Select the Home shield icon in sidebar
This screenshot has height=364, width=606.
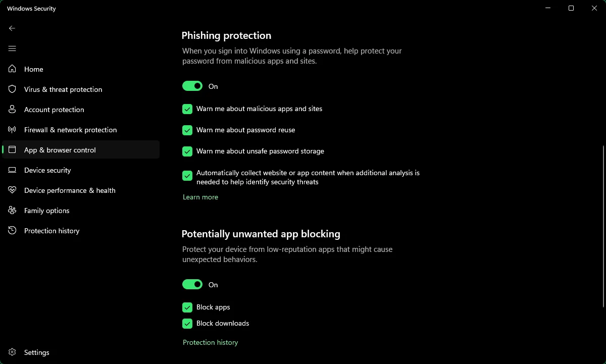coord(12,69)
